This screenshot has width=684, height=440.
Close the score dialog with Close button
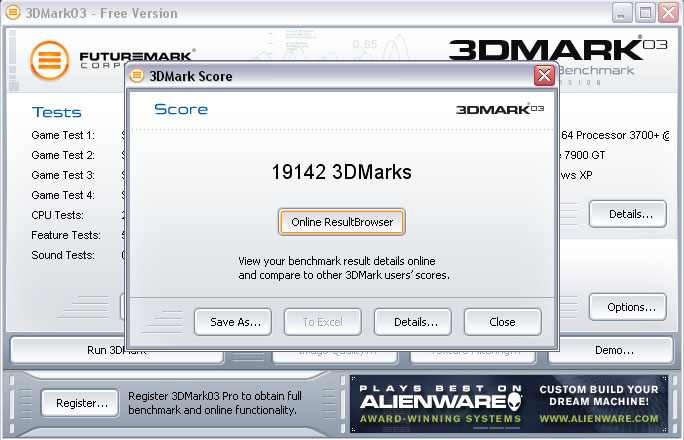pos(503,322)
